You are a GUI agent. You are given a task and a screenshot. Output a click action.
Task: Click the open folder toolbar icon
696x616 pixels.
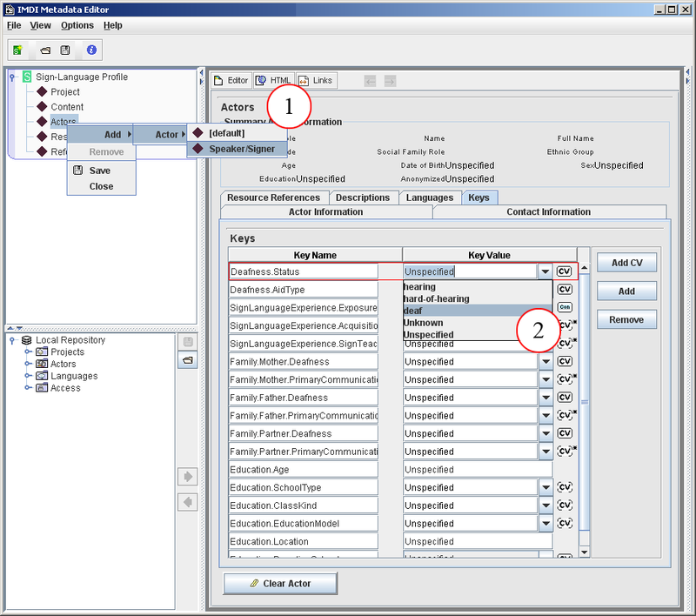pos(45,50)
